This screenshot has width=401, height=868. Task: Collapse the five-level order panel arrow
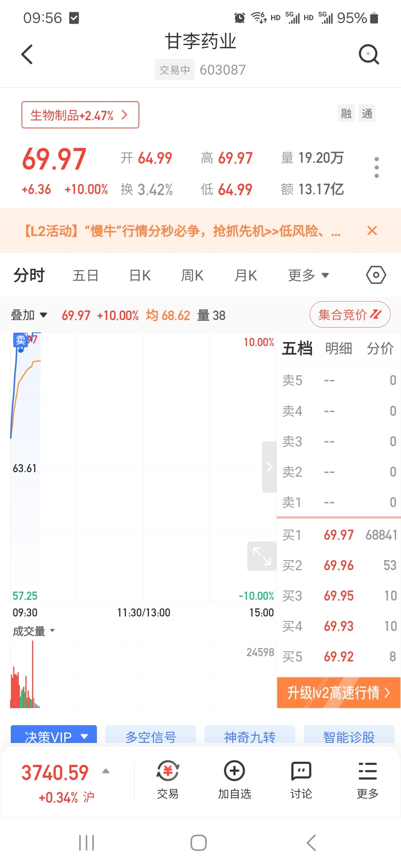coord(270,467)
